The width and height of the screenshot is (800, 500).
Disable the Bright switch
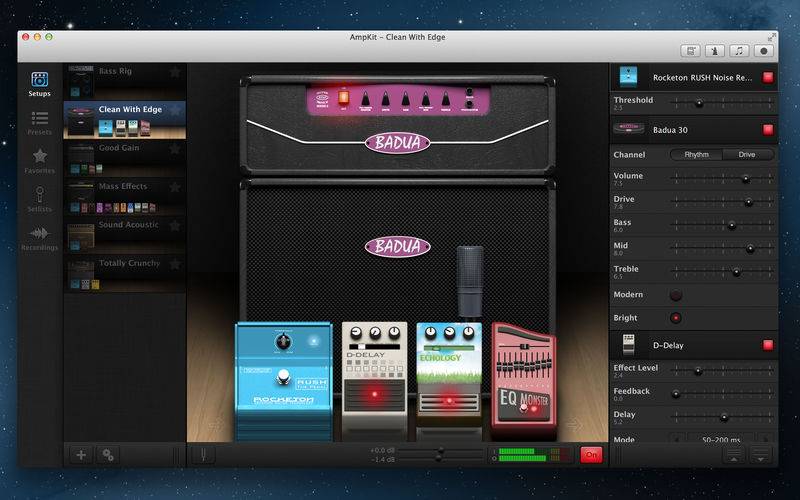[x=676, y=318]
